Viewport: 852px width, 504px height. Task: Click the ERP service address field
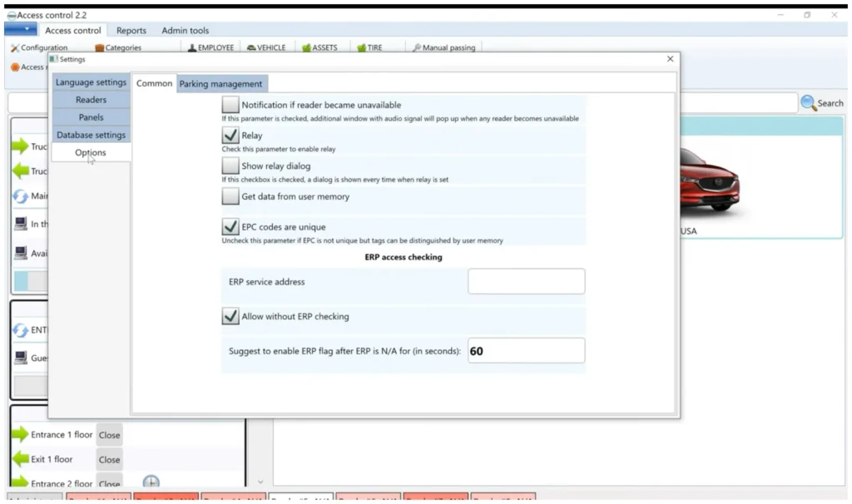526,281
